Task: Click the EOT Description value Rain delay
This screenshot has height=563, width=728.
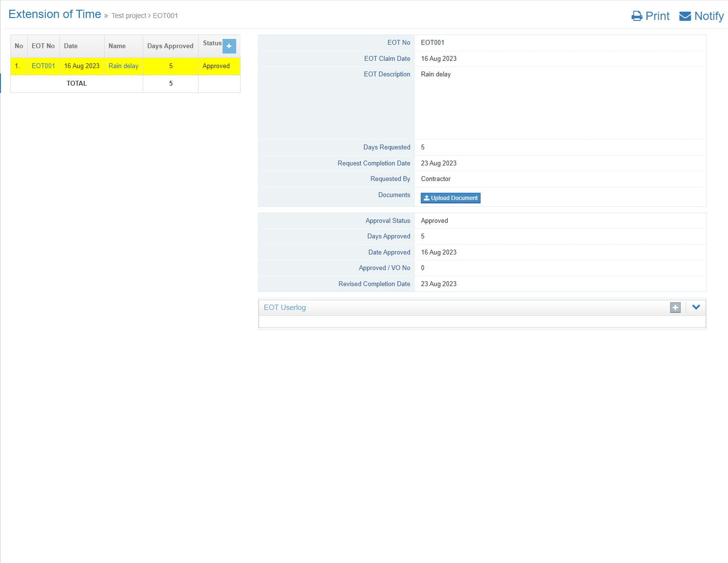Action: pos(436,74)
